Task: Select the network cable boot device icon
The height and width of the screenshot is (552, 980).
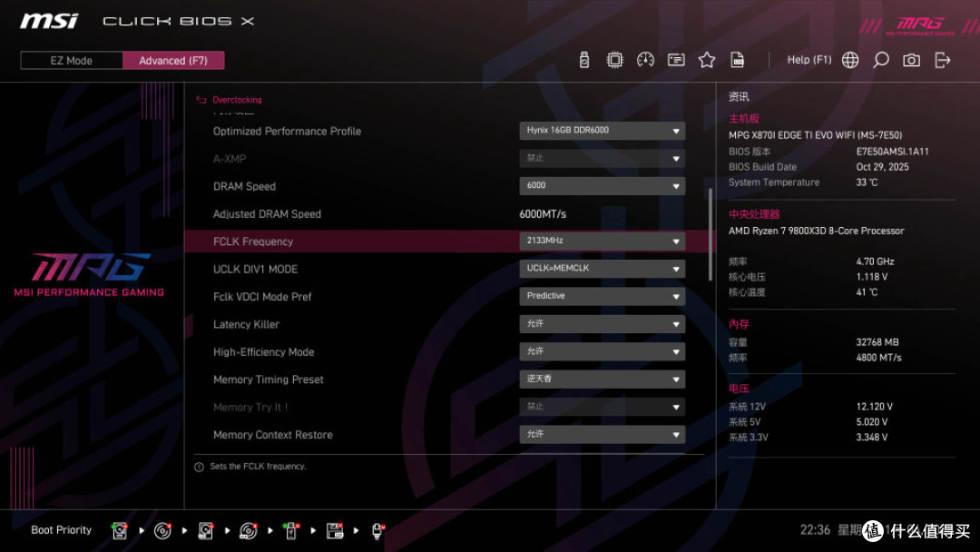Action: (x=377, y=531)
